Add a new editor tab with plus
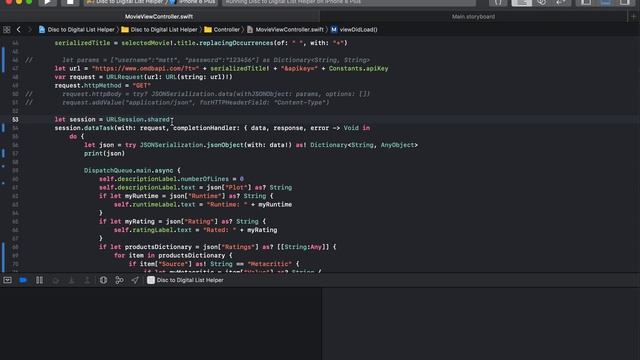 633,17
